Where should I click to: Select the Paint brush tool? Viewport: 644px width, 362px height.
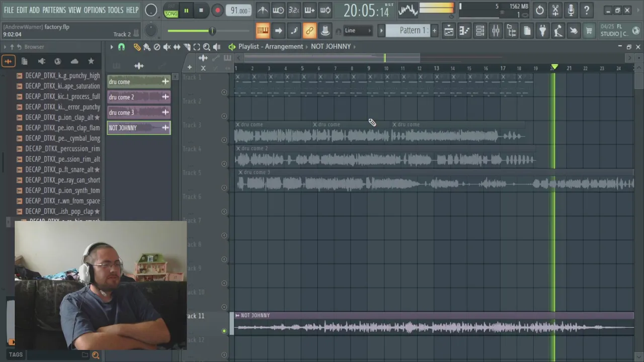(147, 47)
